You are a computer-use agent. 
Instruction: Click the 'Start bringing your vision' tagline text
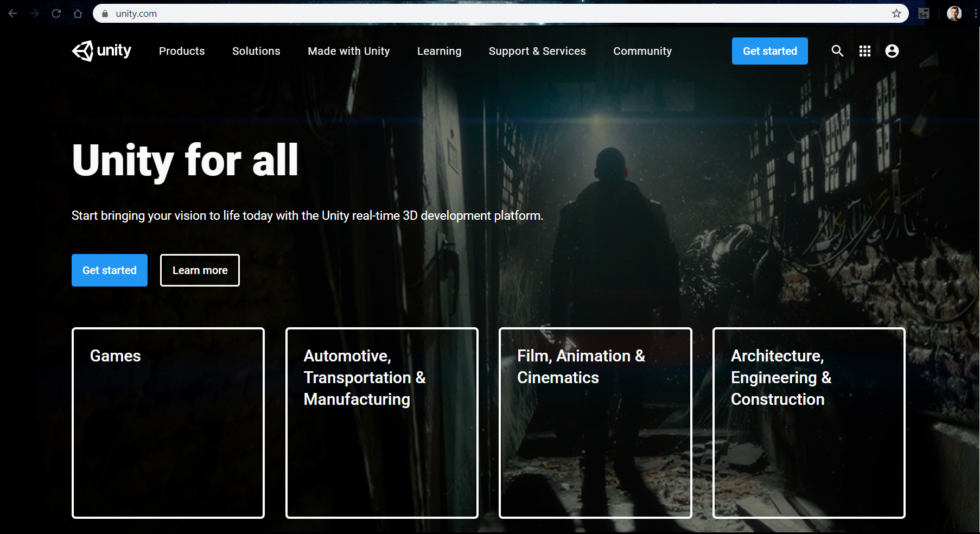pyautogui.click(x=307, y=216)
